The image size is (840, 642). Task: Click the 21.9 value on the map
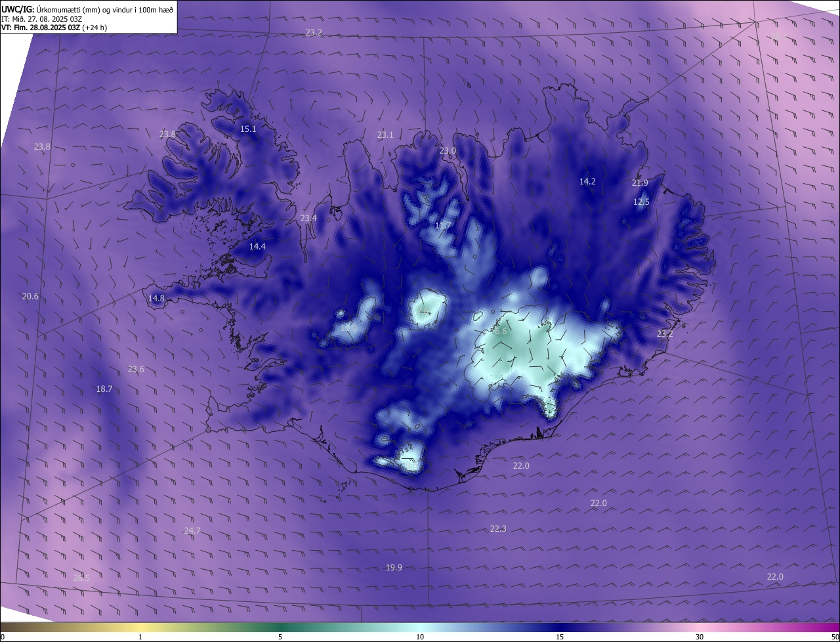tap(640, 183)
